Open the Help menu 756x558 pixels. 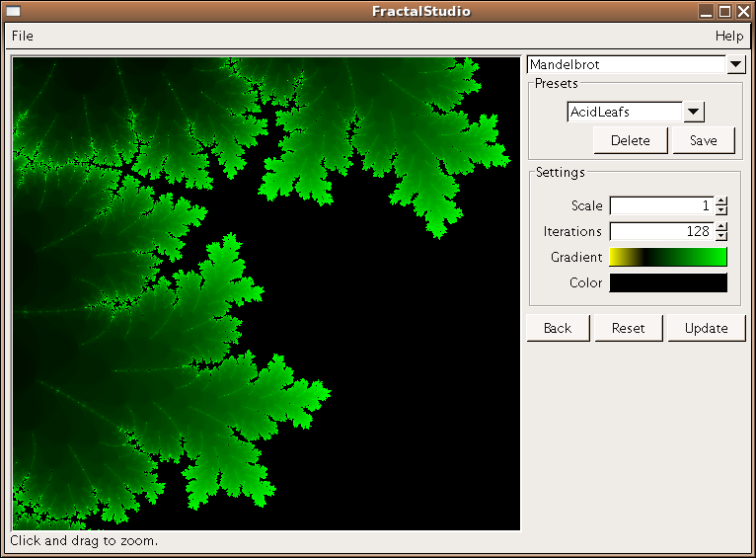click(x=729, y=36)
